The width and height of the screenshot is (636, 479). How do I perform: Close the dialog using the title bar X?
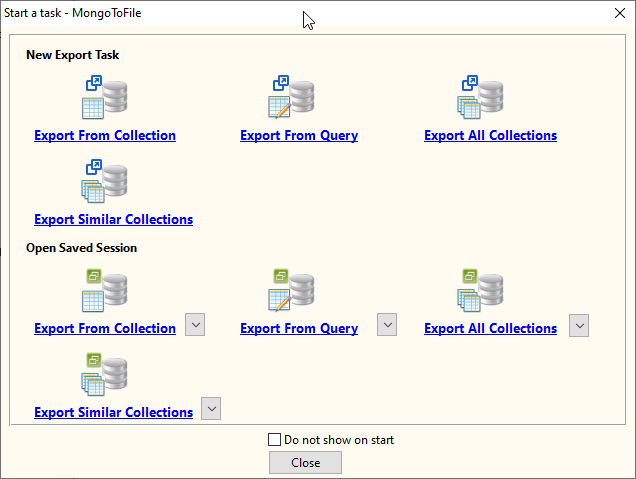pos(618,13)
